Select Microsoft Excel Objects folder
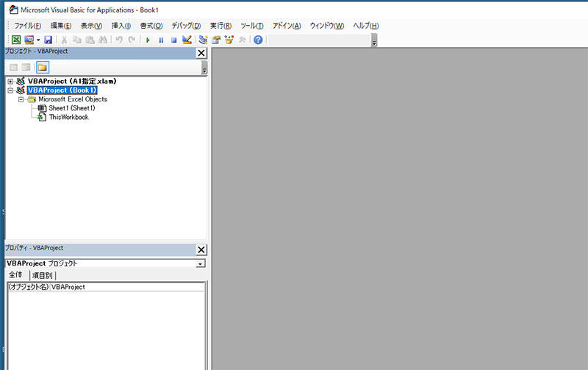The width and height of the screenshot is (588, 370). point(73,99)
